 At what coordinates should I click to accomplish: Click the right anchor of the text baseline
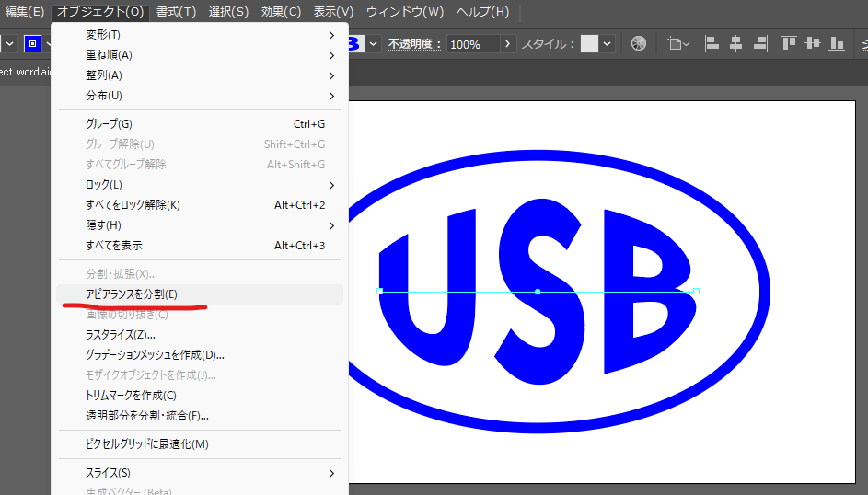pyautogui.click(x=697, y=291)
